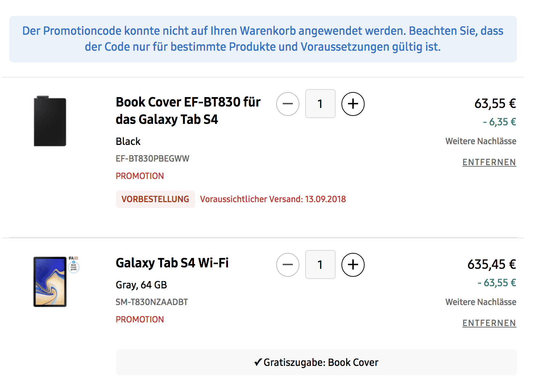Viewport: 556px width, 392px height.
Task: Expand Weitere Nachlässe for Book Cover
Action: tap(481, 141)
